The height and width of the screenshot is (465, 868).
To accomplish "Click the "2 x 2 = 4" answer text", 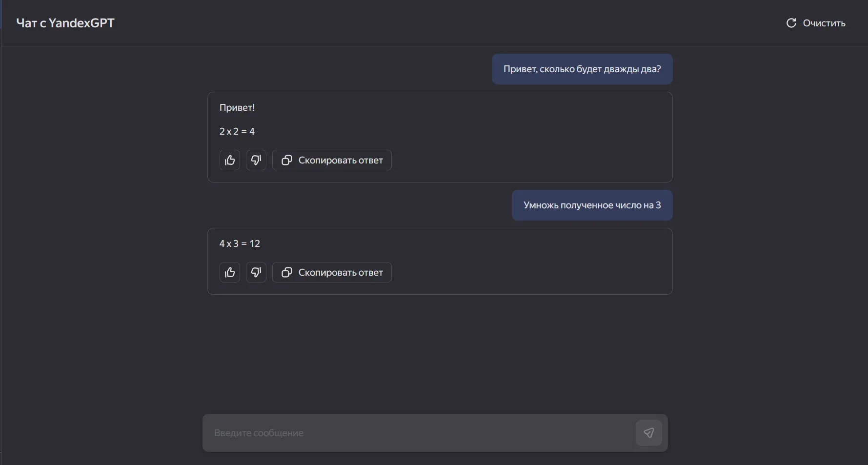I will [x=237, y=131].
